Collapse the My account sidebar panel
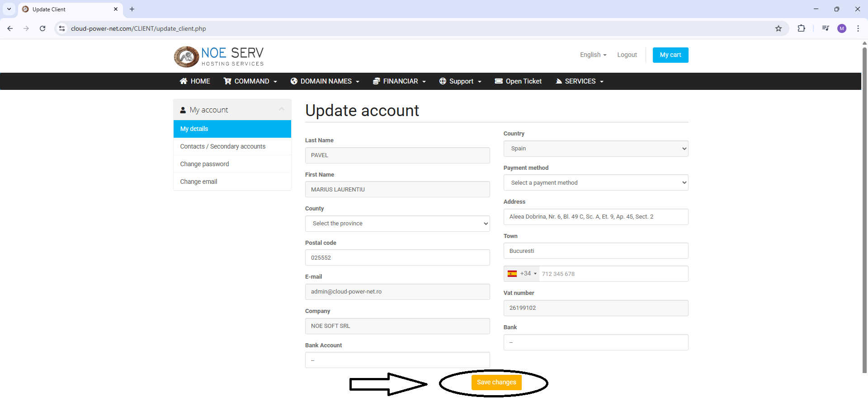 click(x=282, y=109)
